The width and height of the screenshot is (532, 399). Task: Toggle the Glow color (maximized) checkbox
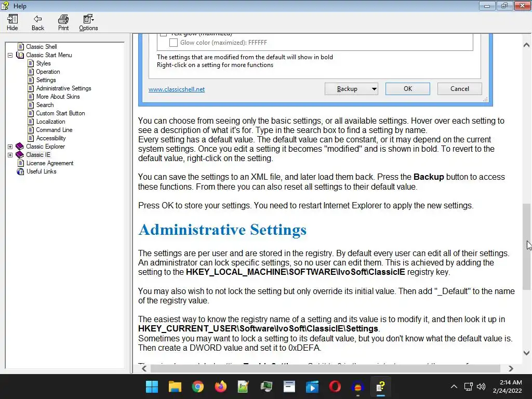pyautogui.click(x=174, y=43)
